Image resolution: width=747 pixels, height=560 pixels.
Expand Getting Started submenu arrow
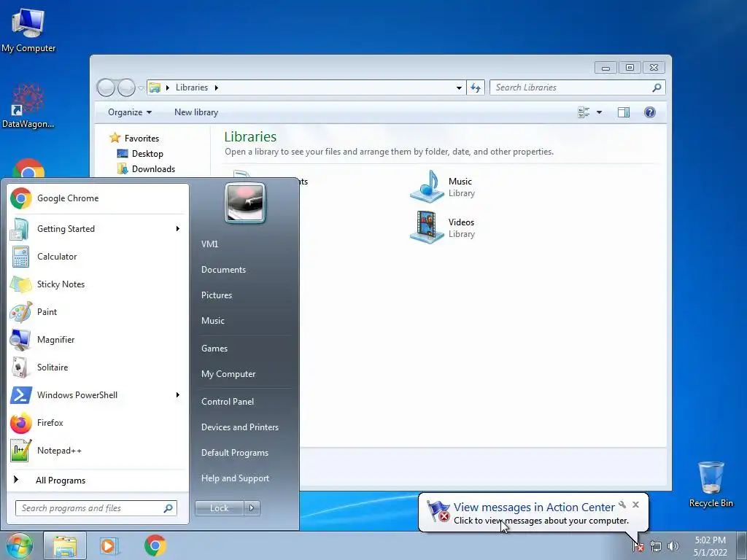[178, 229]
